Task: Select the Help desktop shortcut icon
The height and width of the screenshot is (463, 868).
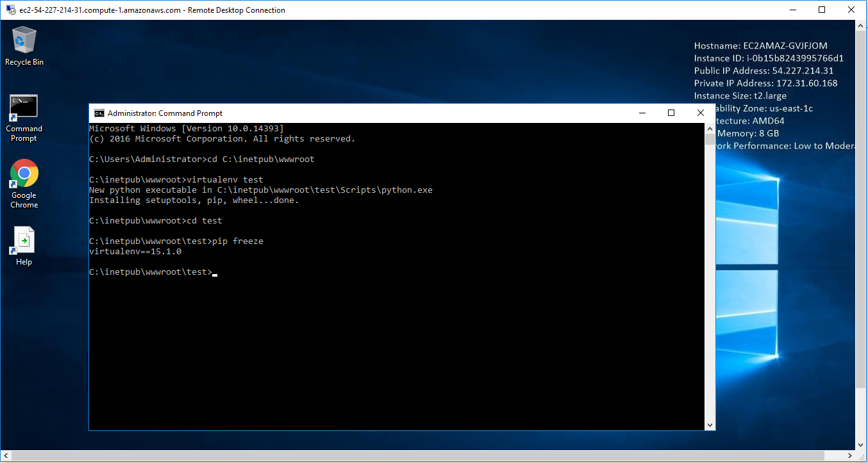Action: (x=24, y=247)
